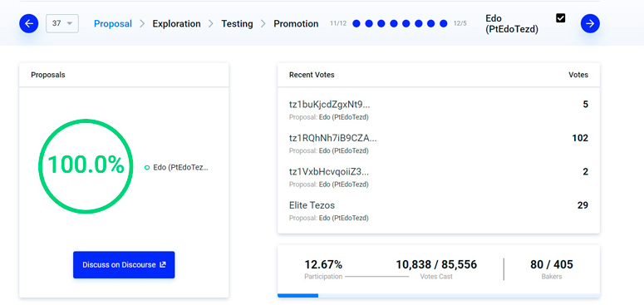Click the external link icon on Discuss button
The image size is (644, 305).
(163, 265)
